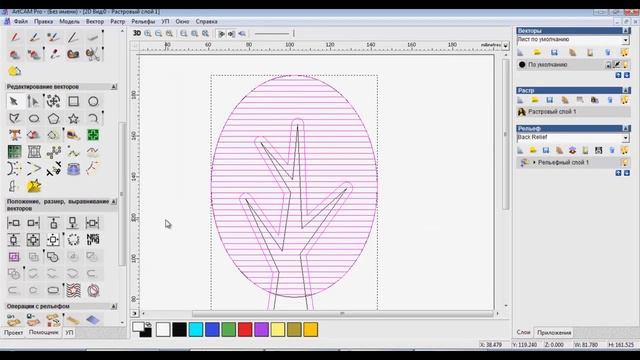Switch to the Приложения tab
The height and width of the screenshot is (360, 640).
pyautogui.click(x=554, y=333)
